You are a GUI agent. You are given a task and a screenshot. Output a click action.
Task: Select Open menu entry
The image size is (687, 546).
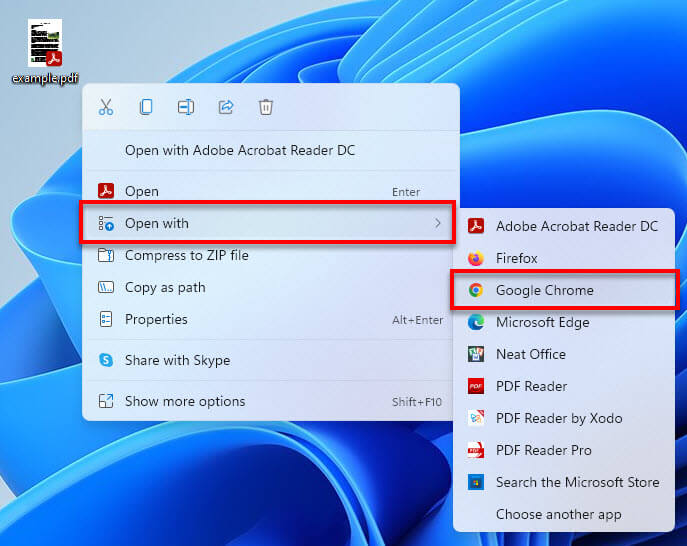click(270, 191)
